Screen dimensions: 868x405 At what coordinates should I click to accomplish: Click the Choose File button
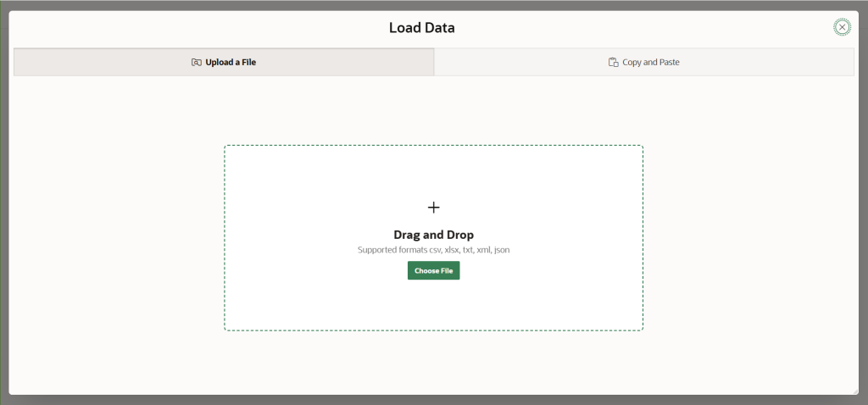pos(433,270)
